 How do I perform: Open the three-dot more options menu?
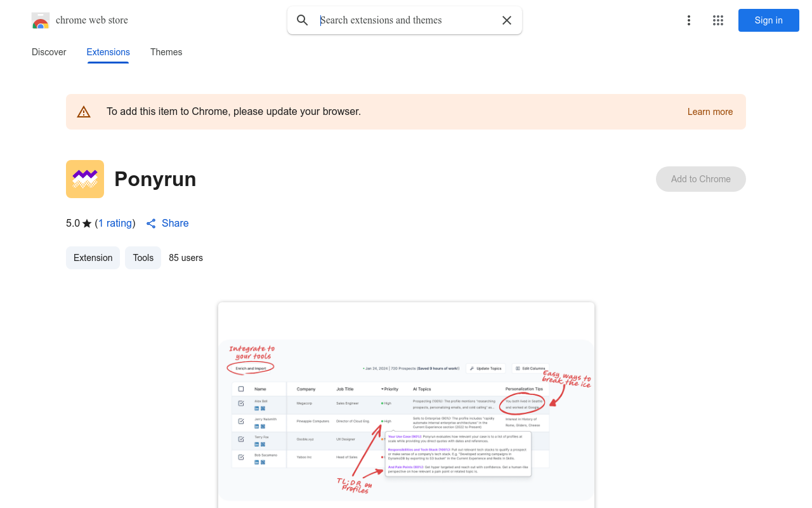pyautogui.click(x=689, y=20)
